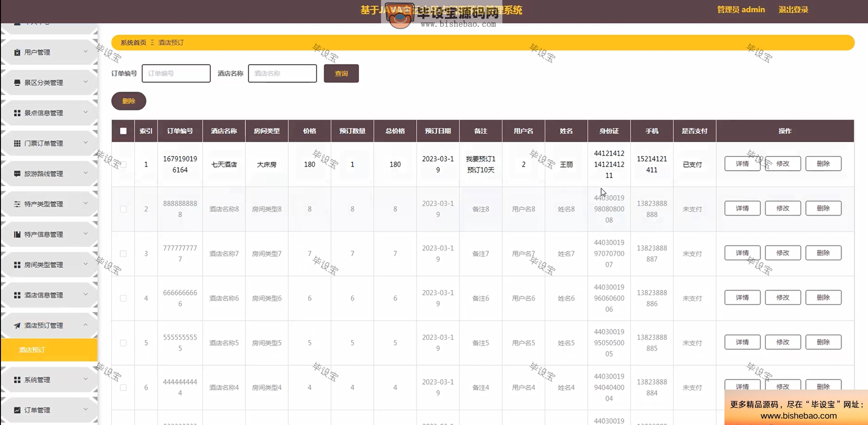The image size is (868, 425).
Task: Click the 房间类型8 cell
Action: 266,209
